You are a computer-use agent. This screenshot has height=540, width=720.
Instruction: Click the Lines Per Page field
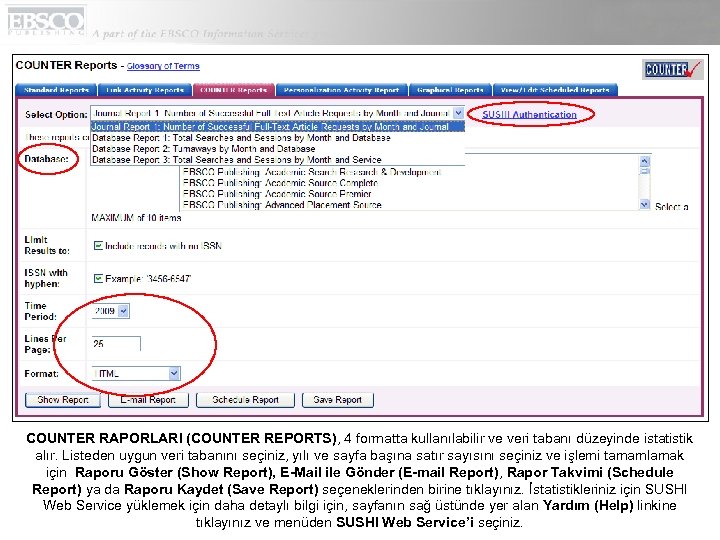coord(117,343)
